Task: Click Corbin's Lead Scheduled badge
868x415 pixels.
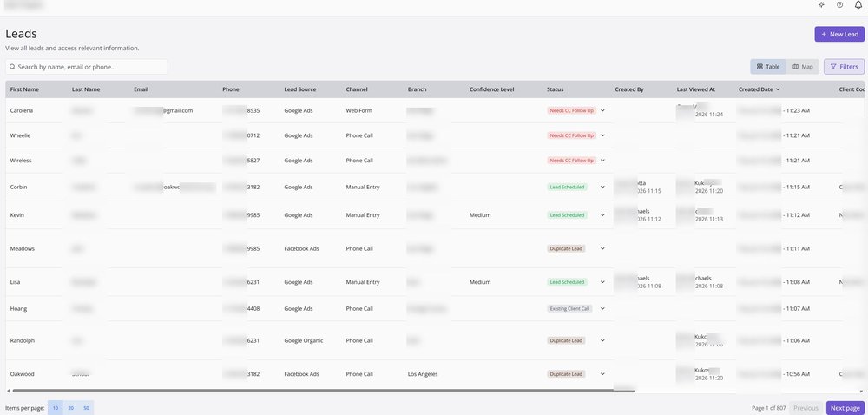Action: tap(567, 187)
